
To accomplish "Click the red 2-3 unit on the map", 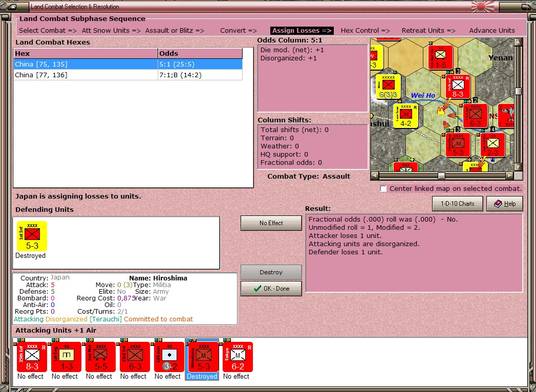I will (492, 145).
